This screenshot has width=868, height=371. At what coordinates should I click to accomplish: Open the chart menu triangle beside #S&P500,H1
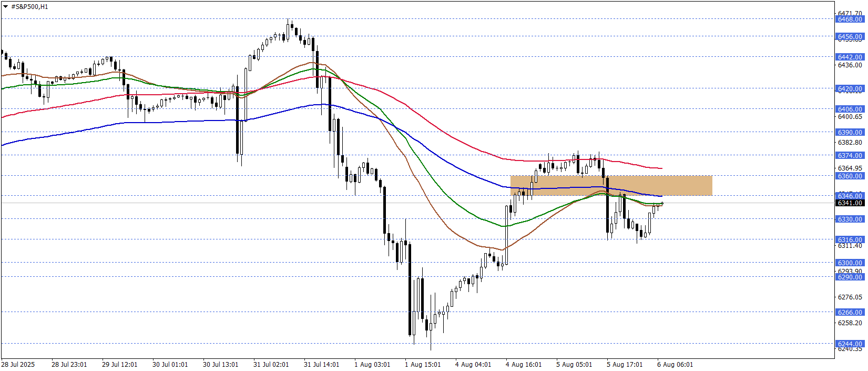coord(5,7)
